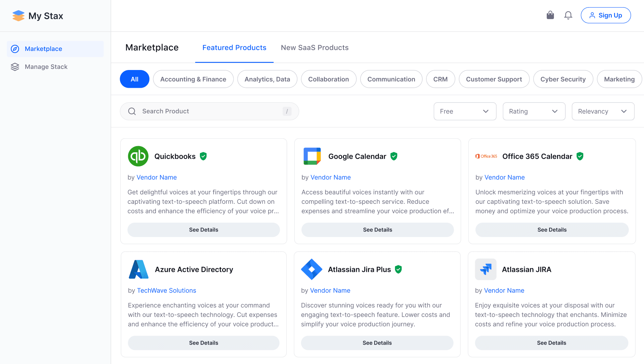The height and width of the screenshot is (364, 644).
Task: Click Office 365 Calendar verified shield badge
Action: tap(580, 156)
